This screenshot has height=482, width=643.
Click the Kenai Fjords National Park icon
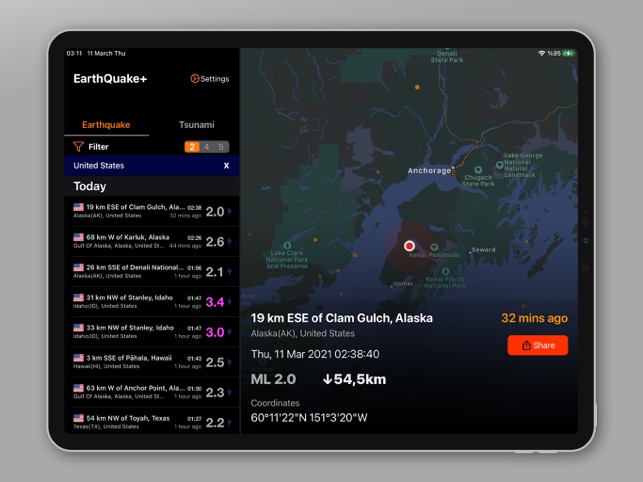[445, 271]
